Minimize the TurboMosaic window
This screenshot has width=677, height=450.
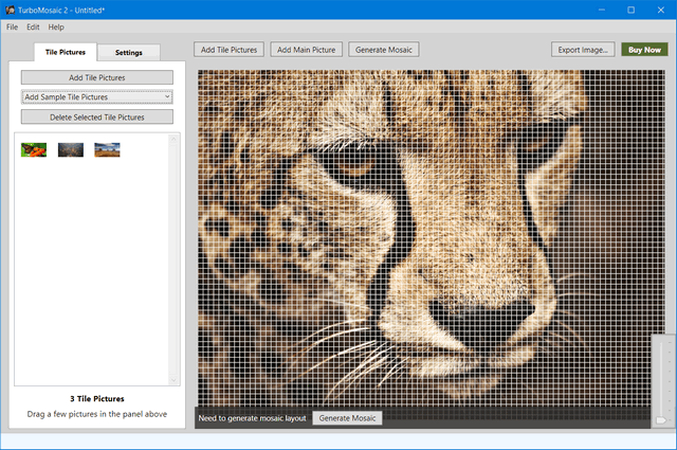[601, 10]
